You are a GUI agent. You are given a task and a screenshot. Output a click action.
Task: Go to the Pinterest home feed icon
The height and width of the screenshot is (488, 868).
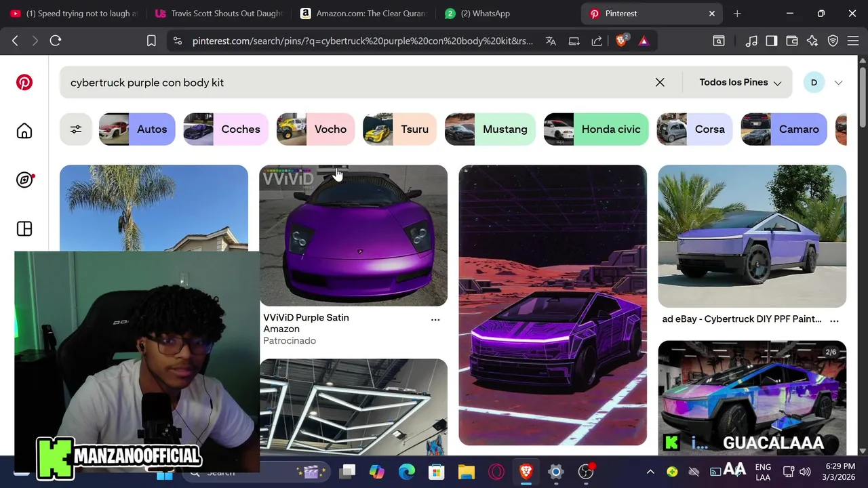click(x=24, y=131)
